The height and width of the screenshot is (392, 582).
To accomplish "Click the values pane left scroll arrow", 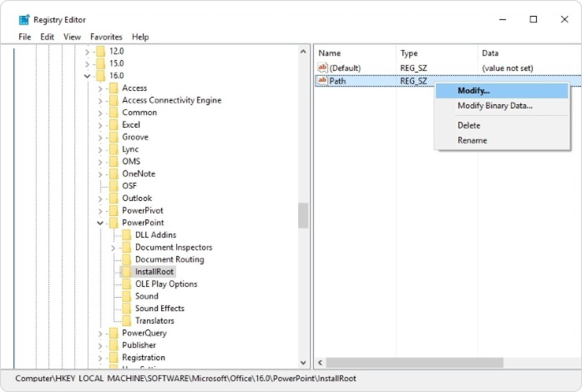I will (x=320, y=363).
